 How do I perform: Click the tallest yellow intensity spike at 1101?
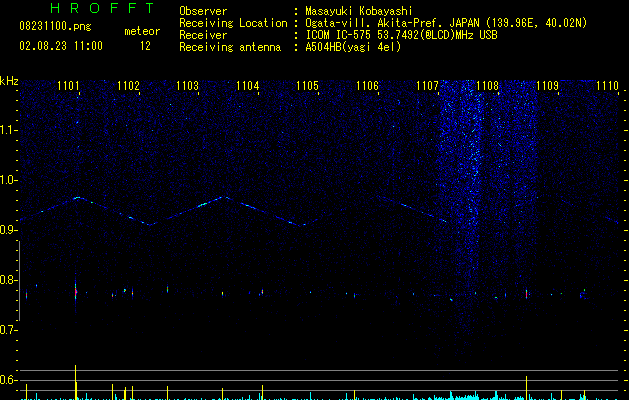point(75,382)
